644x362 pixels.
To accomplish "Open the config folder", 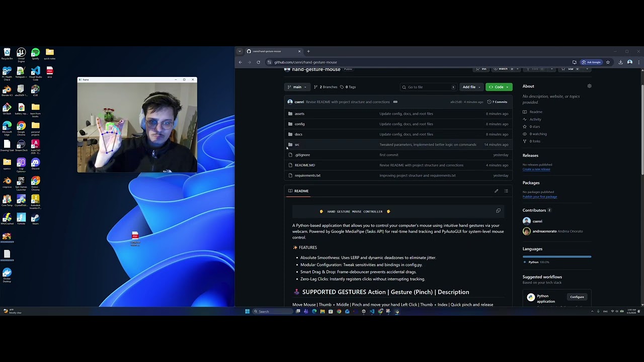I will click(299, 124).
